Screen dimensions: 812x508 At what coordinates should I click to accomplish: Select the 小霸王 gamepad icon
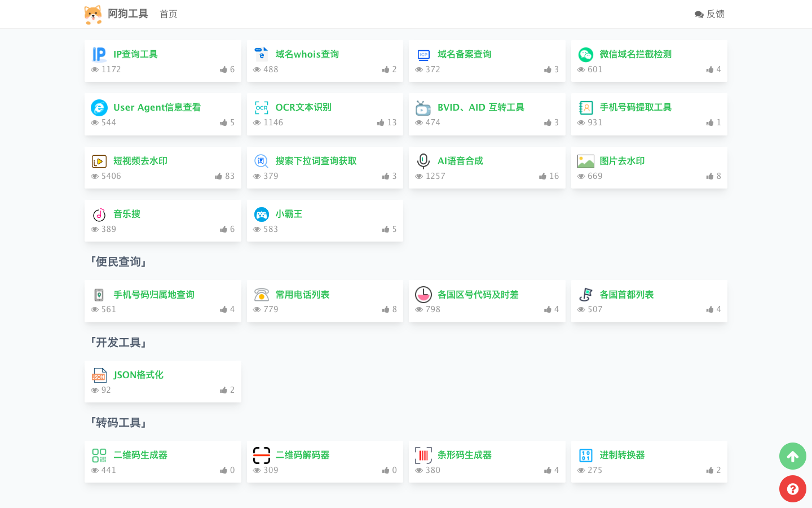(x=261, y=214)
